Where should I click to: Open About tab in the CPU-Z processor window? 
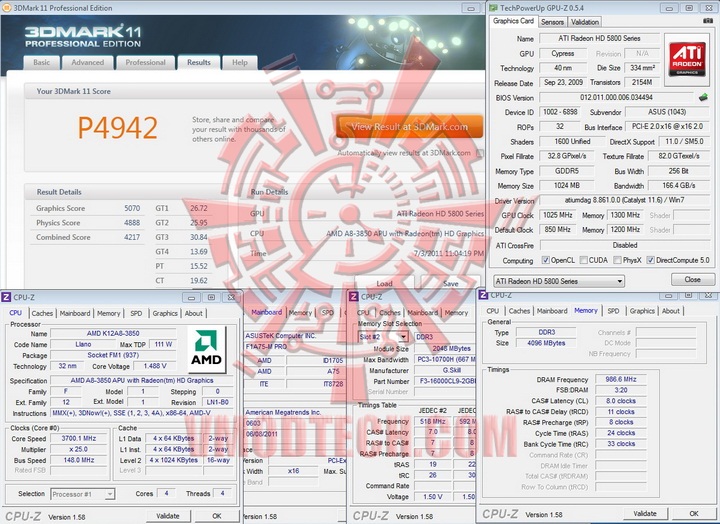(x=193, y=313)
